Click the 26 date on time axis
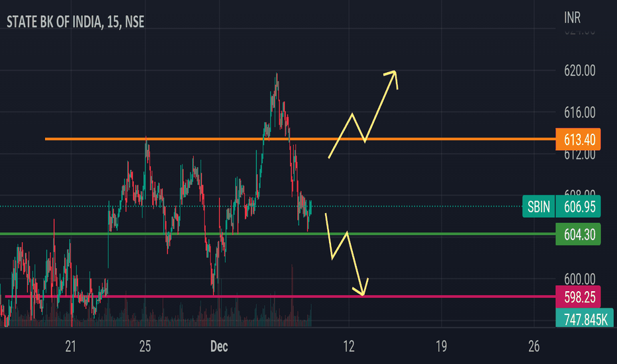This screenshot has width=617, height=364. click(x=534, y=346)
